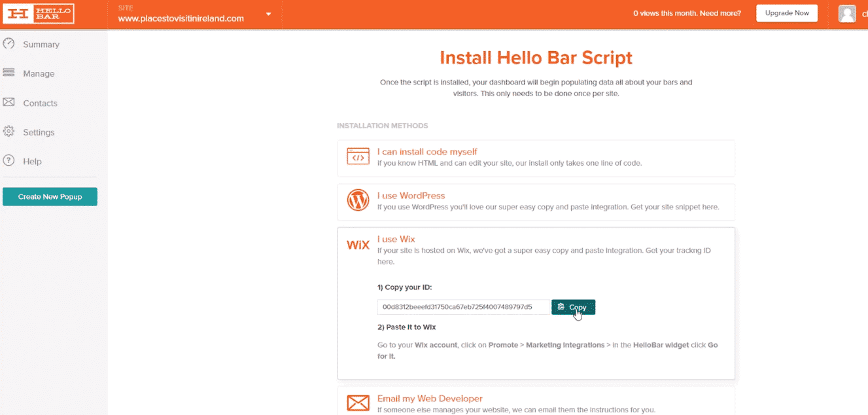Collapse the 'I use Wix' option
The height and width of the screenshot is (415, 868).
[396, 239]
